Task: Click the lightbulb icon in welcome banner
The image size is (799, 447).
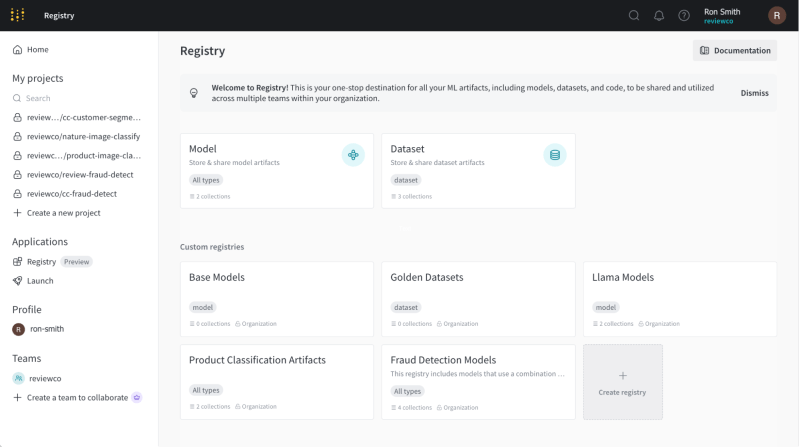Action: click(x=194, y=93)
